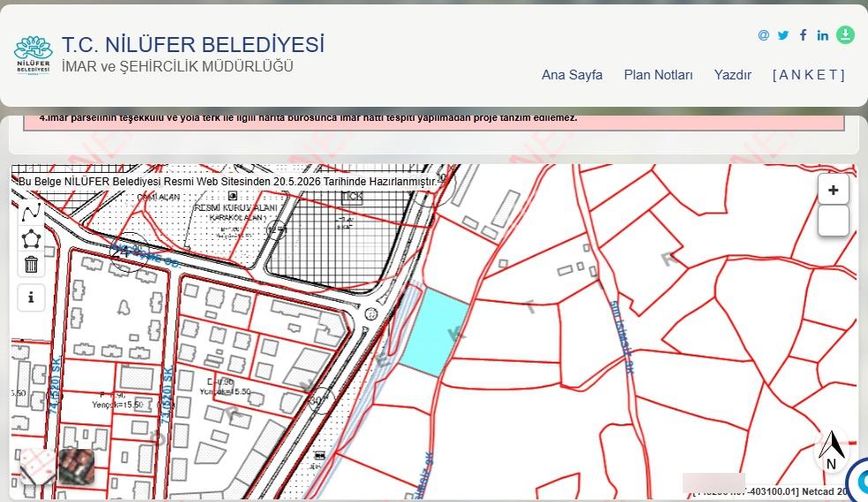Click the highlighted cyan parcel
The width and height of the screenshot is (868, 502).
(x=435, y=332)
